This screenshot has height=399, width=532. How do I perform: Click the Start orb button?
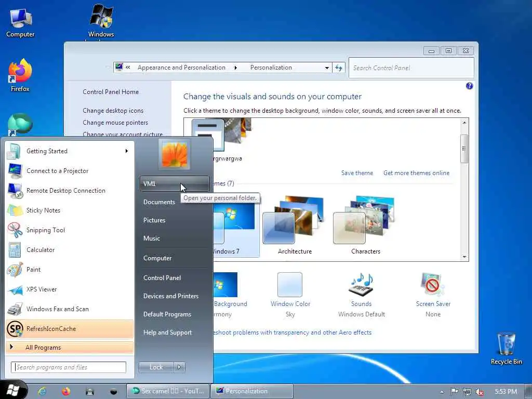click(13, 390)
